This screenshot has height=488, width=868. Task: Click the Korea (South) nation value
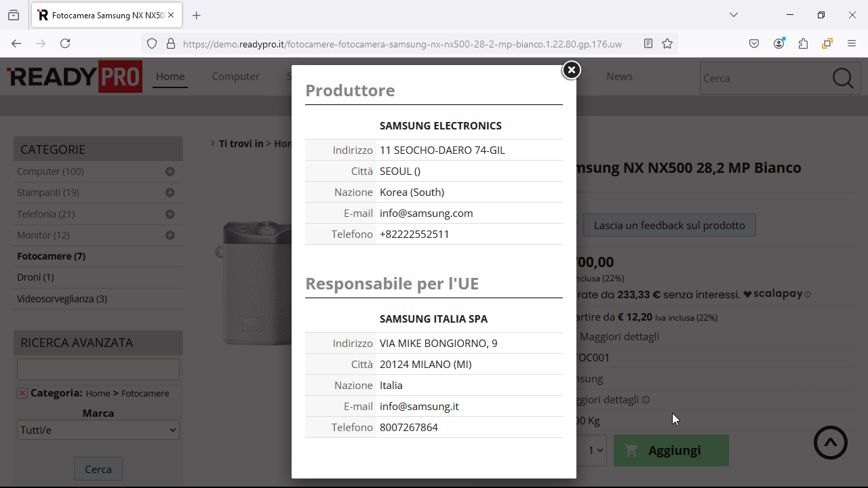[x=412, y=192]
